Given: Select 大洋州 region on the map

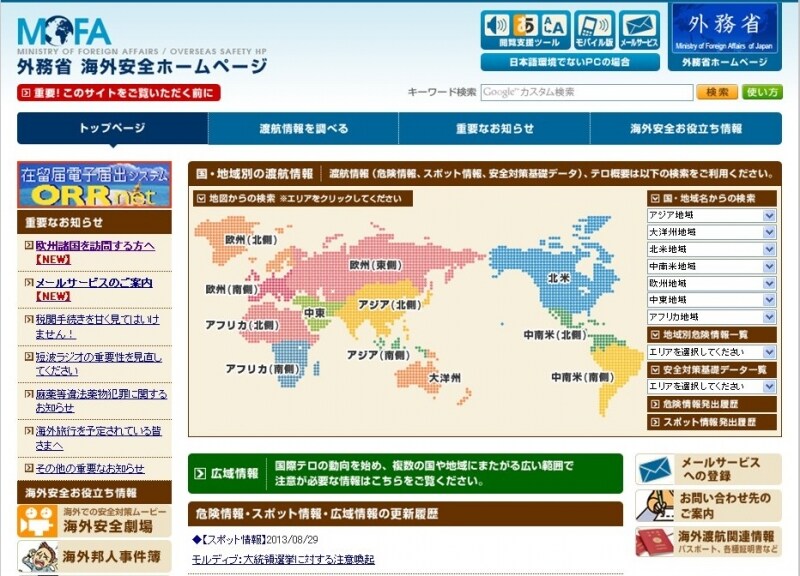Looking at the screenshot, I should click(x=444, y=378).
